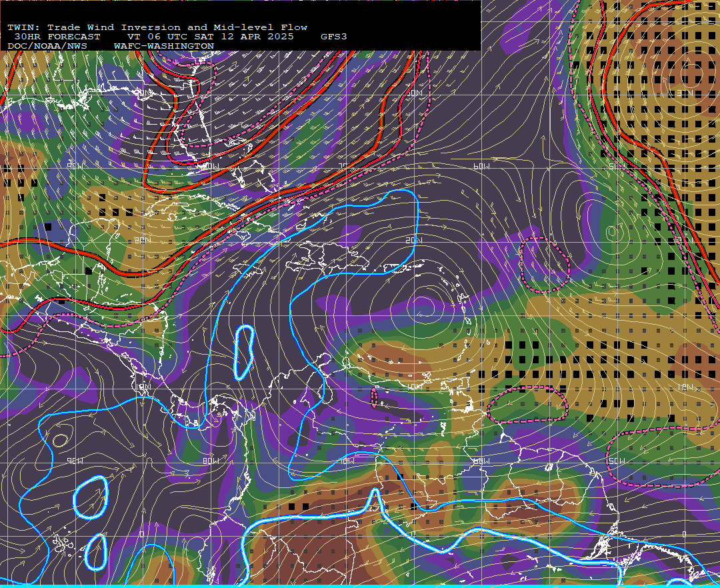Click the 'GFS3' model label
The height and width of the screenshot is (588, 720).
pos(334,37)
